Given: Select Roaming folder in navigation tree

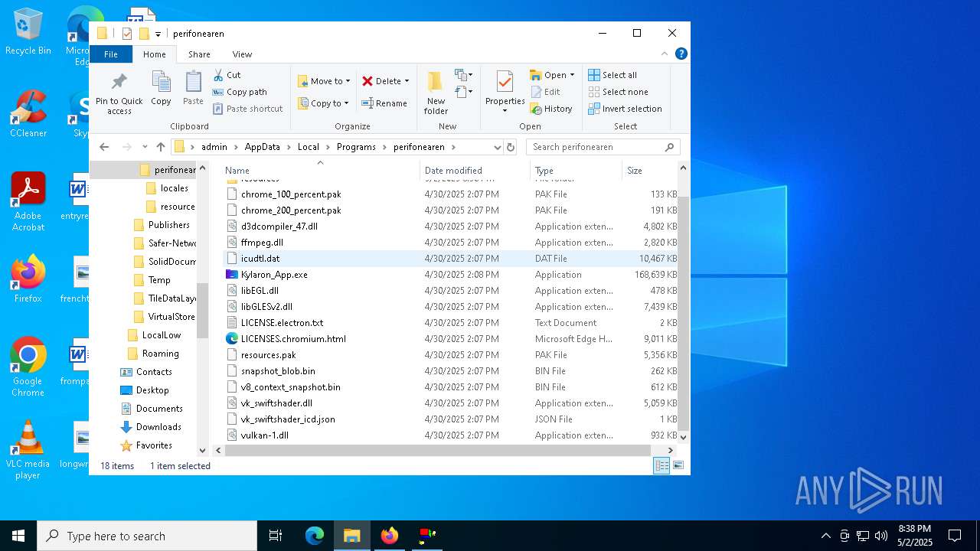Looking at the screenshot, I should pos(159,354).
